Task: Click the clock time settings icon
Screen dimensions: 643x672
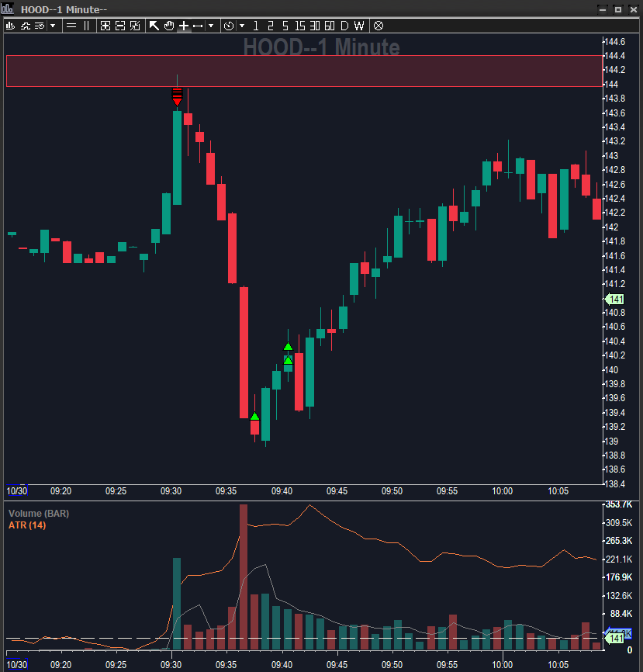Action: coord(229,26)
